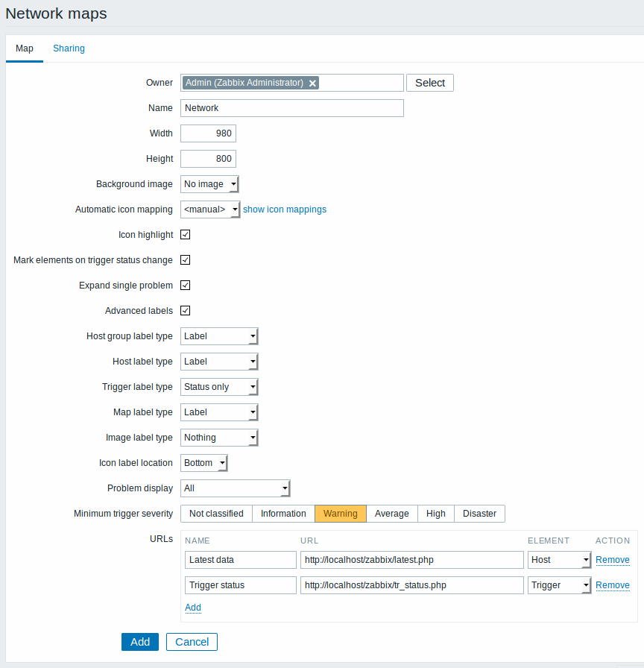This screenshot has width=644, height=668.
Task: Click the Select owner button
Action: (x=430, y=83)
